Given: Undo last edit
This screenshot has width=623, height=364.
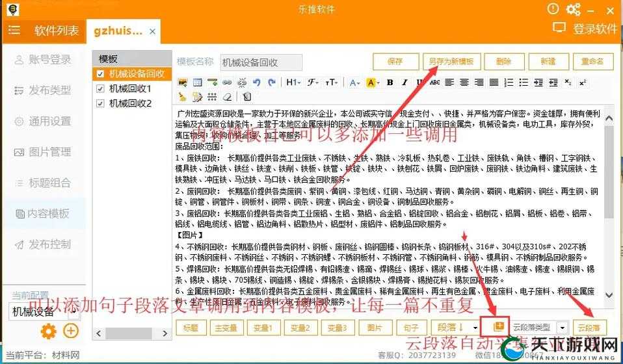Looking at the screenshot, I should point(257,82).
